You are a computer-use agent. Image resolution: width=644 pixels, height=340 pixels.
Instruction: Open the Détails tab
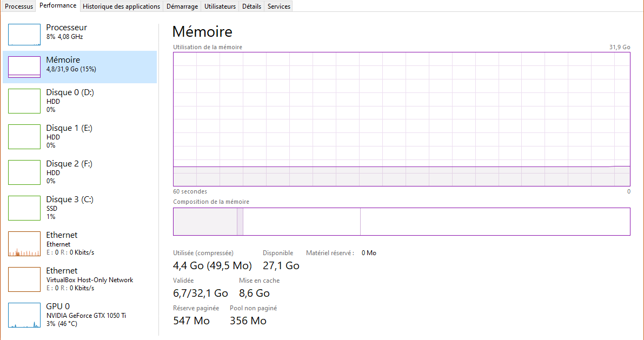coord(252,6)
